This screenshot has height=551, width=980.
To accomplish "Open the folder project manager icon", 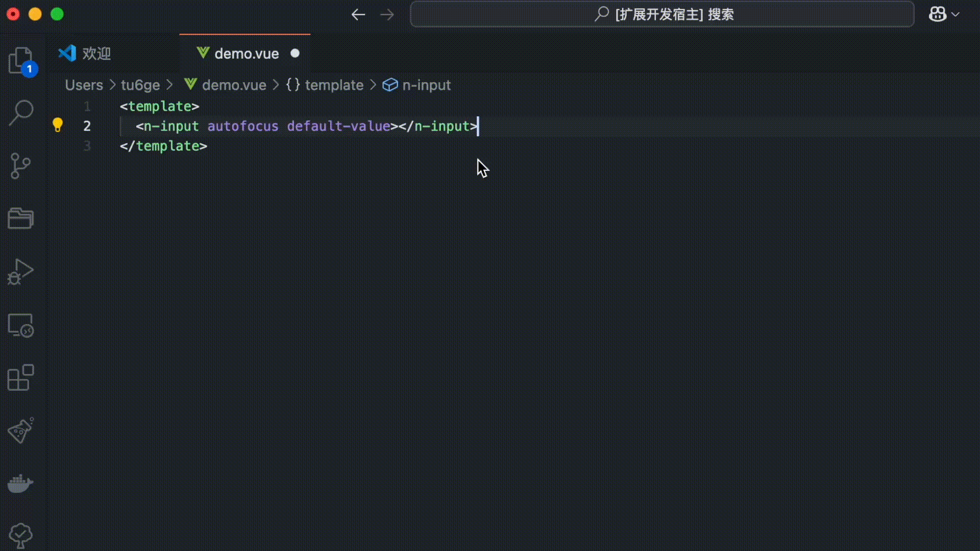I will pos(21,218).
